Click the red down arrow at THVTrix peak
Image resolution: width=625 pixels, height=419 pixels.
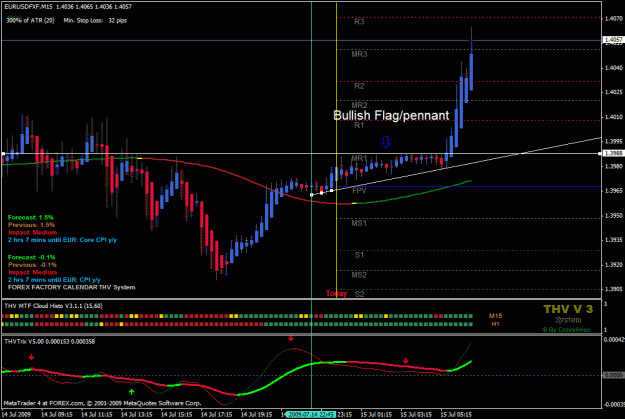(291, 338)
